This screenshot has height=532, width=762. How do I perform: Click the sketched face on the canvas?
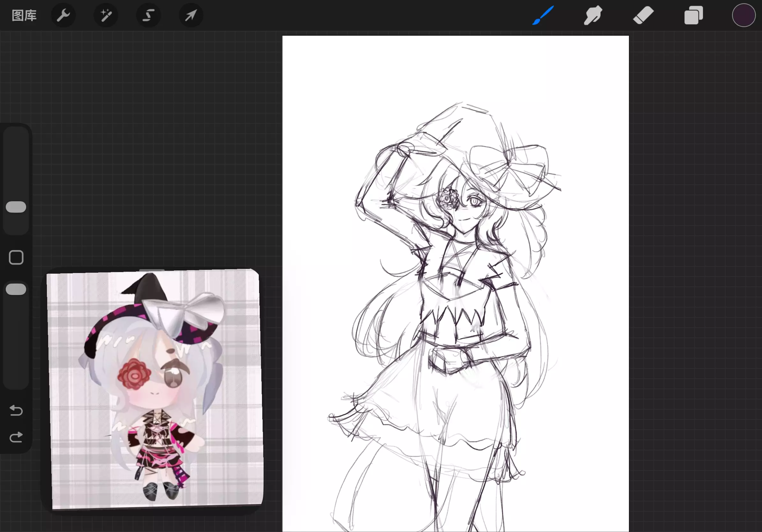pos(468,209)
